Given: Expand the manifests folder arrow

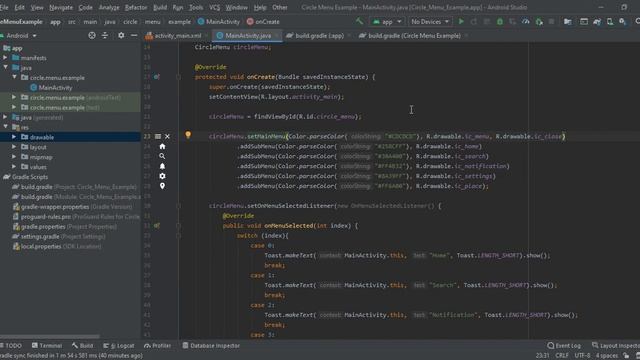Looking at the screenshot, I should [5, 58].
